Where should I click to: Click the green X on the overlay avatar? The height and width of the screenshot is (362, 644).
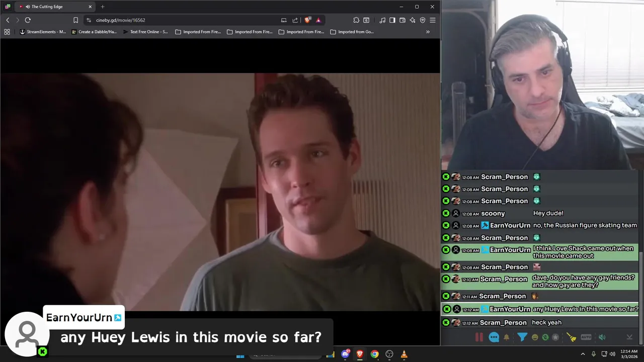pos(43,352)
